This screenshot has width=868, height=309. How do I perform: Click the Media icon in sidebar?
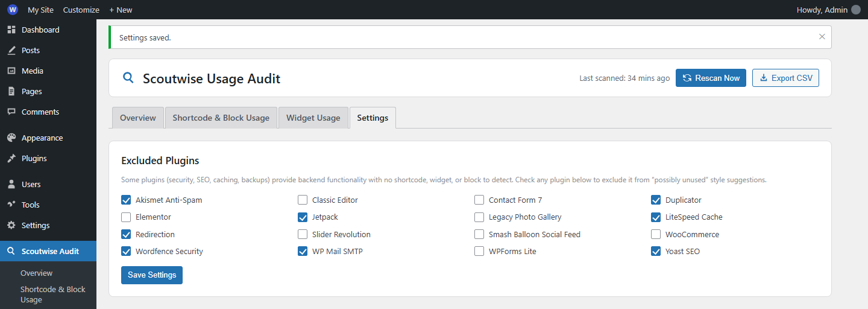(x=11, y=71)
